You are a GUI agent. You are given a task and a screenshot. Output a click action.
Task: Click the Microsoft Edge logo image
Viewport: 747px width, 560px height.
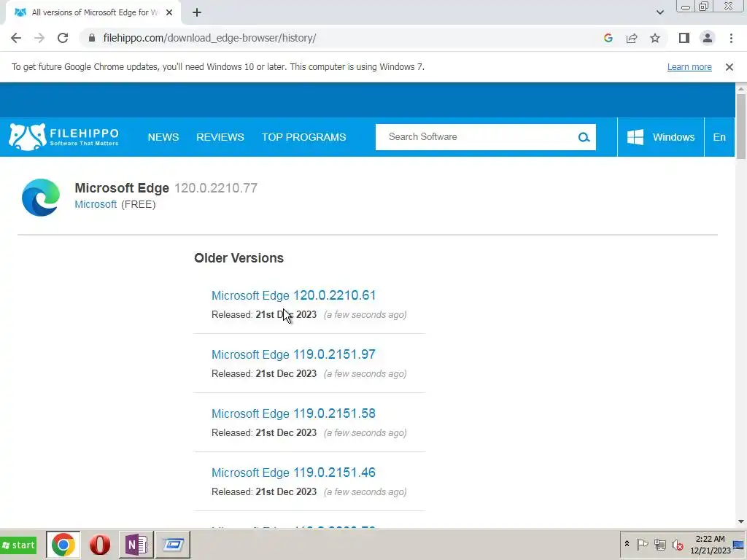coord(41,197)
